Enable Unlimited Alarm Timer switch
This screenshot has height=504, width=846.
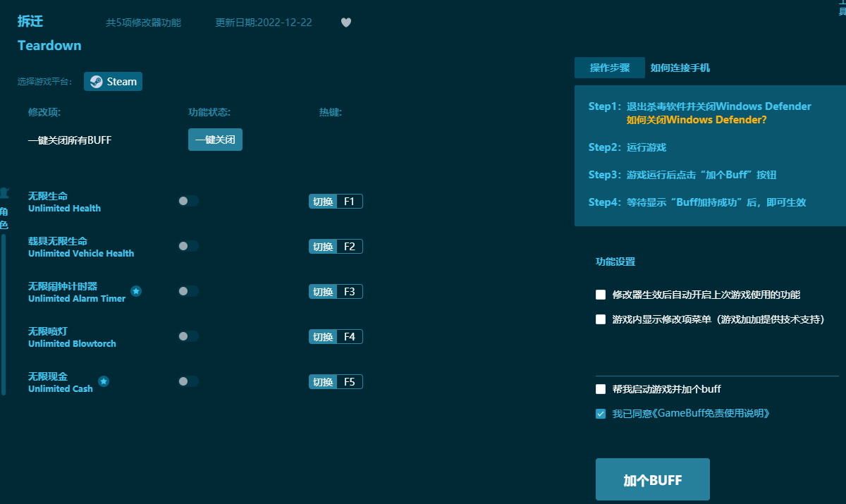(x=188, y=291)
